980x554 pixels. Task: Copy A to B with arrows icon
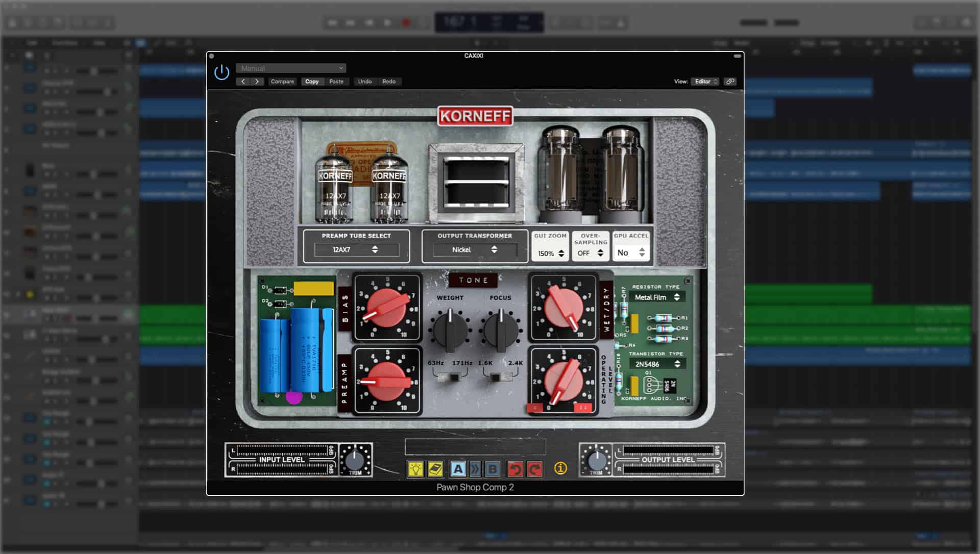(x=475, y=469)
